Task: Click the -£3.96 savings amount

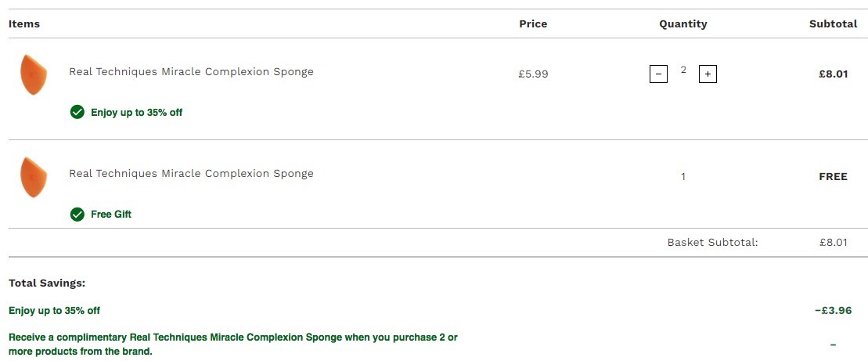Action: (833, 311)
